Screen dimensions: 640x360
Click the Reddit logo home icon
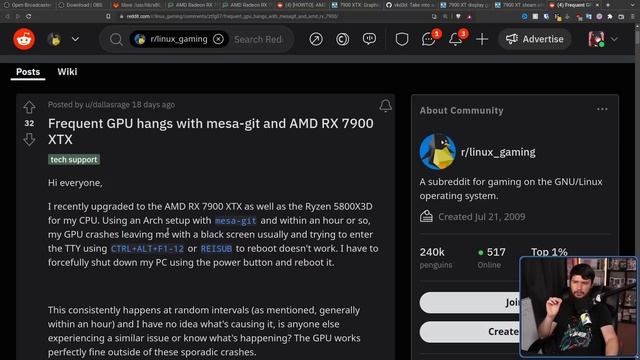[24, 39]
